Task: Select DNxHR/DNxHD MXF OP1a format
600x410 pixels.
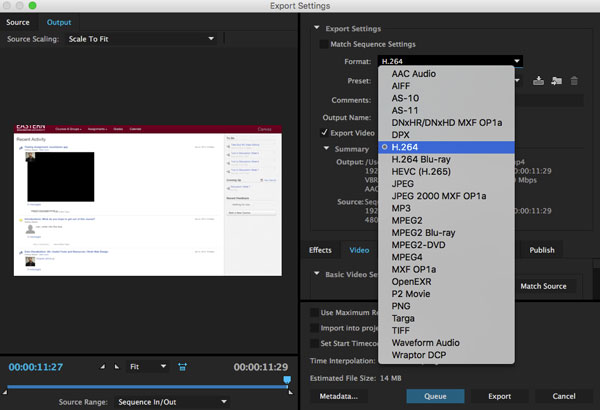Action: click(x=446, y=123)
